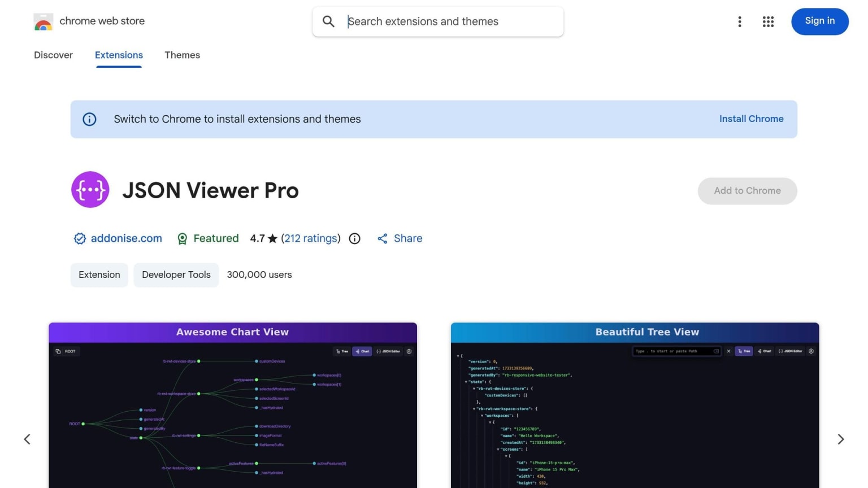Open the three-dot more options menu
This screenshot has width=868, height=488.
click(739, 21)
